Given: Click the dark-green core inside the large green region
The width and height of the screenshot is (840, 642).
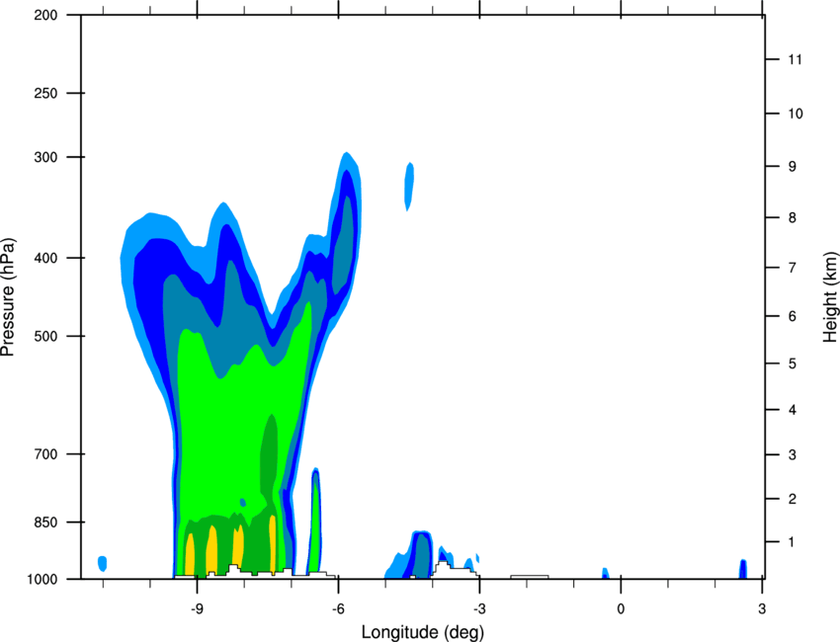Looking at the screenshot, I should 270,455.
